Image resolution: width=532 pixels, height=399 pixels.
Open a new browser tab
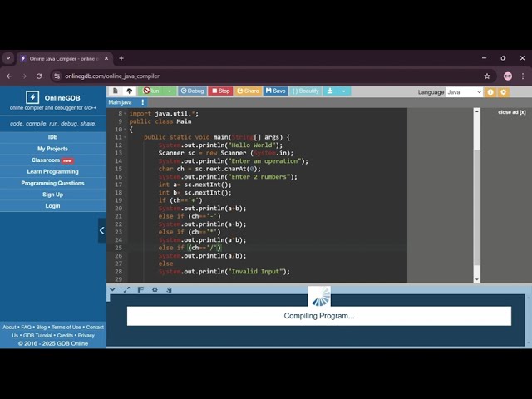[121, 58]
